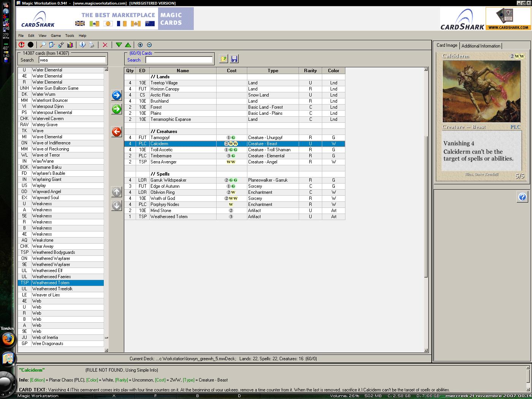Click the gray down arrow button

tap(117, 206)
